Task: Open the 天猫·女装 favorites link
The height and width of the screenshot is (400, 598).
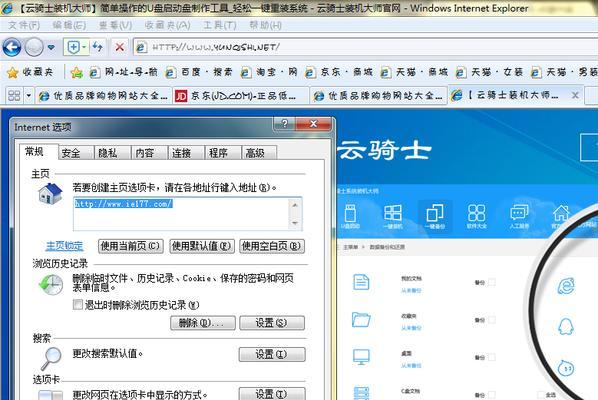Action: click(489, 72)
